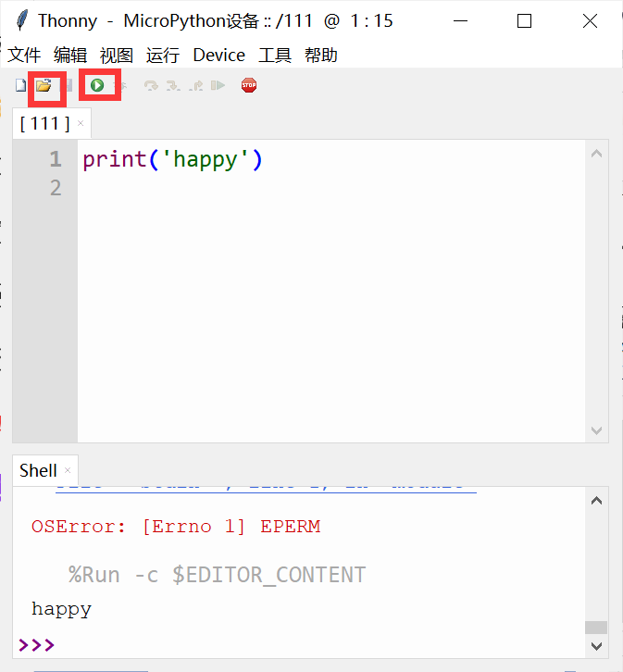Click the Shell scrollbar up arrow
Viewport: 623px width, 672px height.
(596, 501)
